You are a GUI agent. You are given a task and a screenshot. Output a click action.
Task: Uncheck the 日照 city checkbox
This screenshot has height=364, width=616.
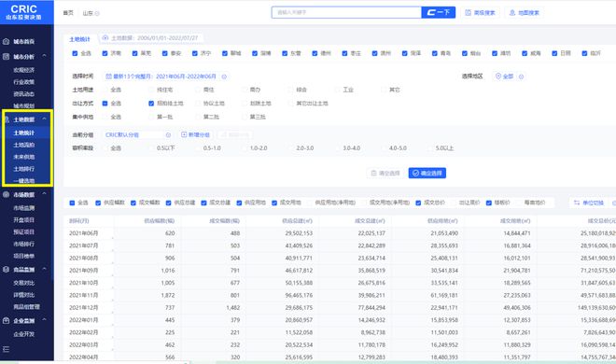coord(554,53)
